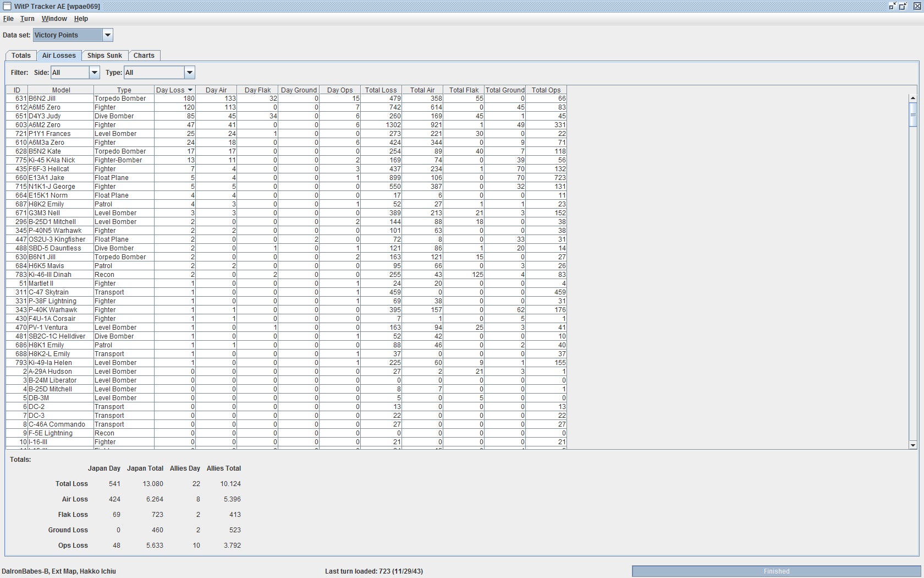Select the P-40N5 Warhawk row
924x578 pixels.
click(x=286, y=231)
